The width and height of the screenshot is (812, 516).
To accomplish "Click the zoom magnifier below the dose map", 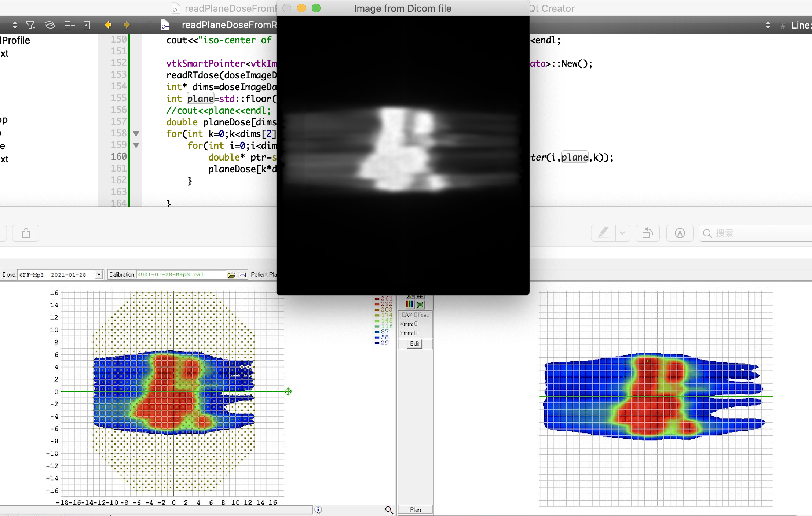I will point(389,509).
